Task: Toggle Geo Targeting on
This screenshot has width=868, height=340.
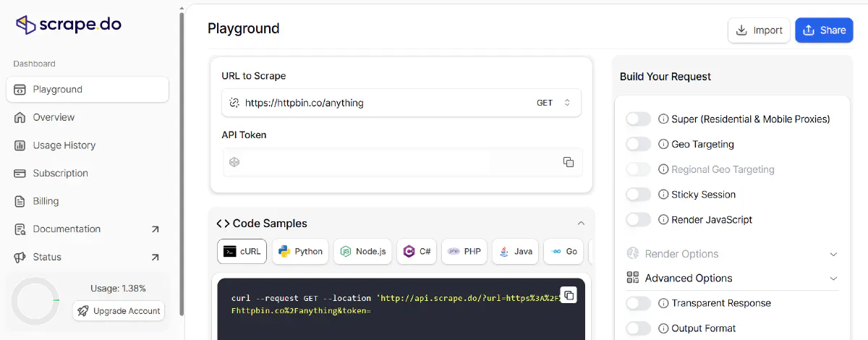Action: 638,144
